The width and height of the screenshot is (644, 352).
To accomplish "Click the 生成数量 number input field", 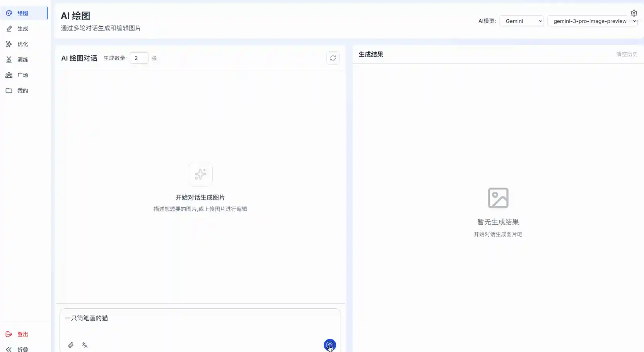I will click(139, 58).
